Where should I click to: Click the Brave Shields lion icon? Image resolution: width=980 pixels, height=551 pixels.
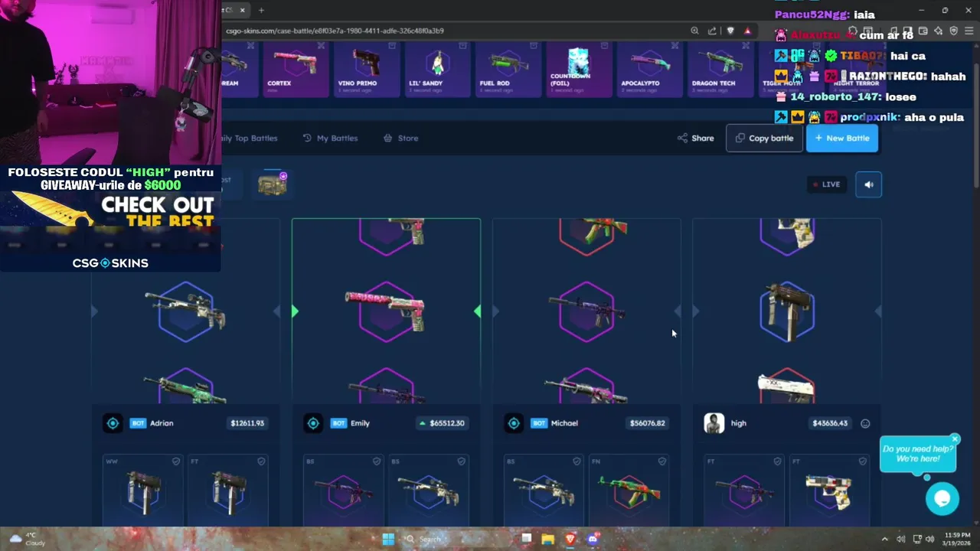click(730, 31)
